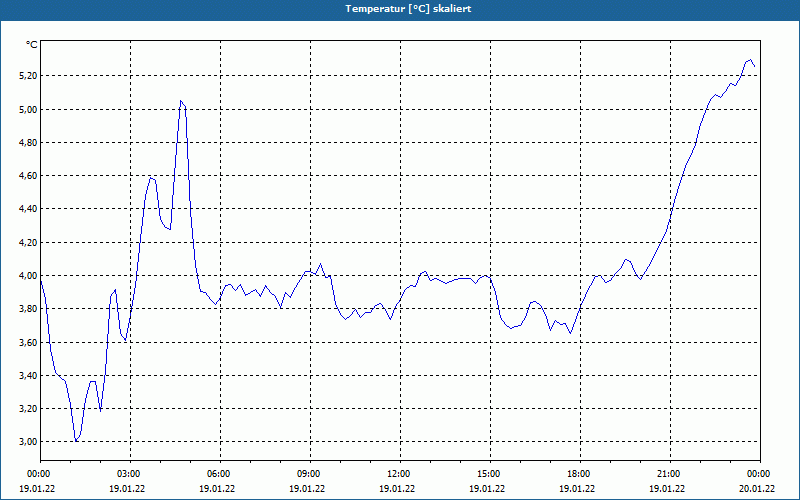
Task: Select the '19.01.22' date under 09:00
Action: (x=307, y=488)
